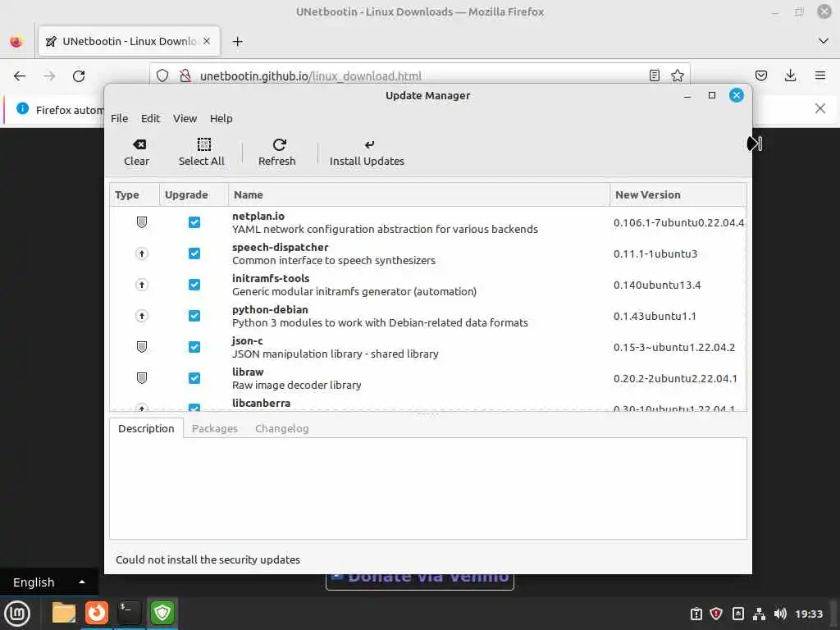Open Firefox Pocket save icon
The height and width of the screenshot is (630, 840).
760,75
